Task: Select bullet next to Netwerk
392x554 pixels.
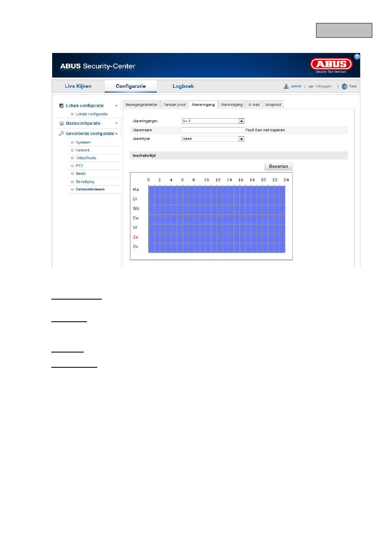Action: pyautogui.click(x=72, y=150)
